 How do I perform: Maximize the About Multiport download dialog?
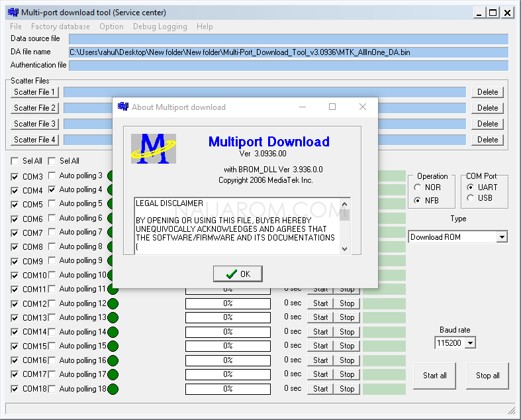click(332, 107)
